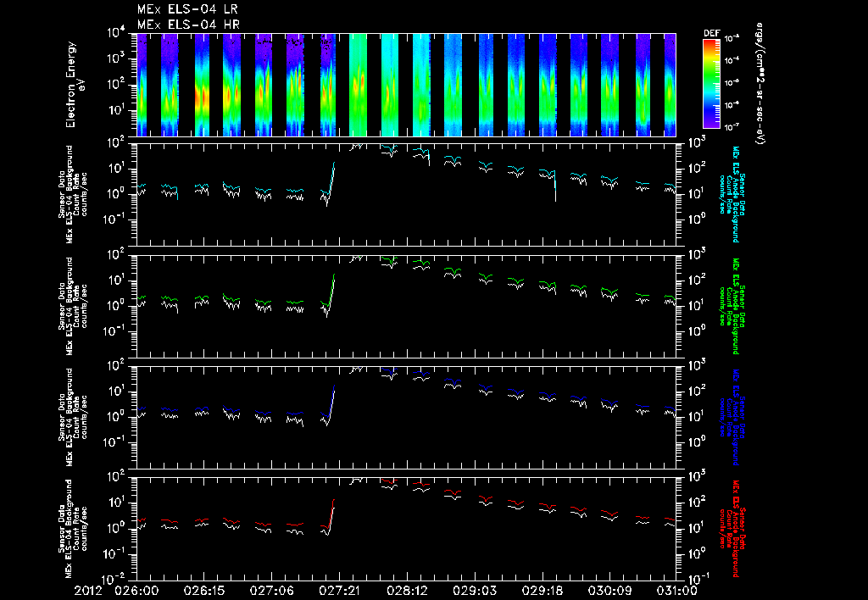Click the cyan "Anode Background Count Rate" axis label
This screenshot has width=868, height=600.
point(732,194)
